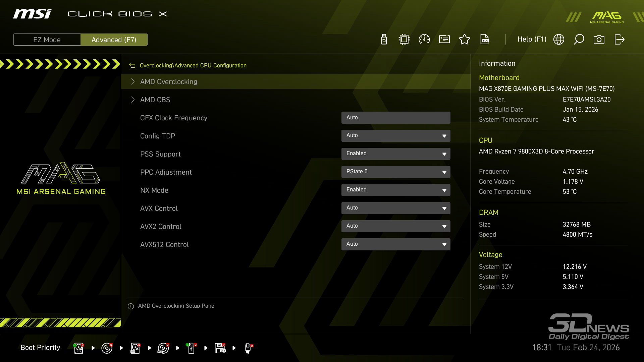Click the exit arrow icon
Screen dimensions: 644x362
(619, 40)
